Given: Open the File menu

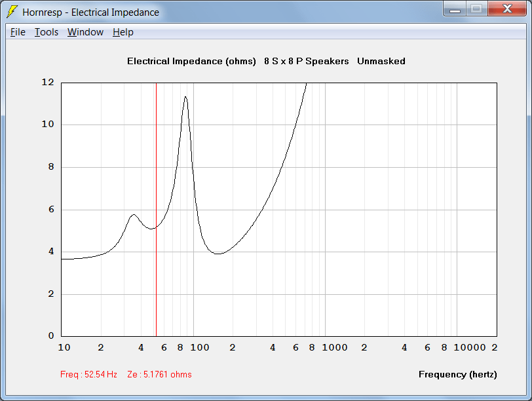Looking at the screenshot, I should click(x=18, y=32).
